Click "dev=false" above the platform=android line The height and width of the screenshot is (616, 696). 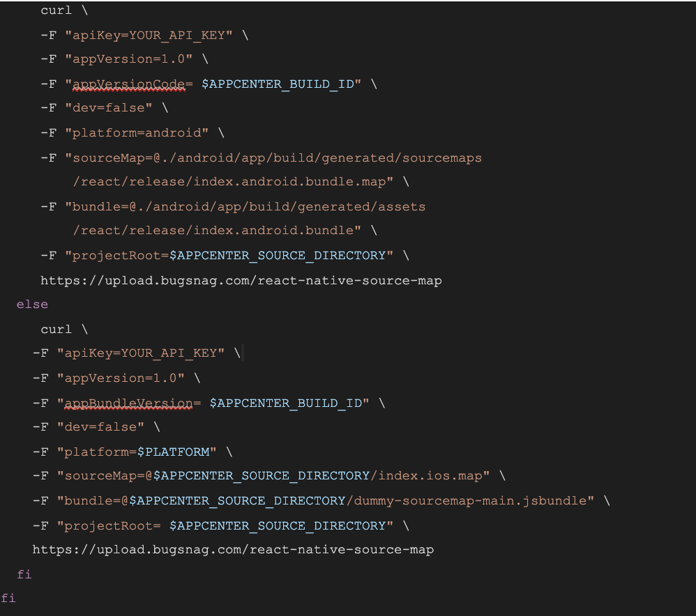(108, 108)
